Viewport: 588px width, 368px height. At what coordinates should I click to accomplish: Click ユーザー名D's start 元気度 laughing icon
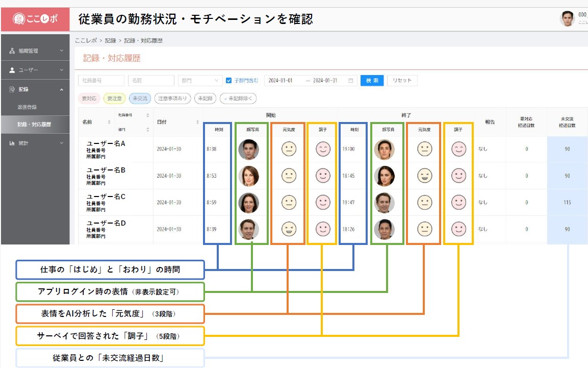pyautogui.click(x=289, y=229)
